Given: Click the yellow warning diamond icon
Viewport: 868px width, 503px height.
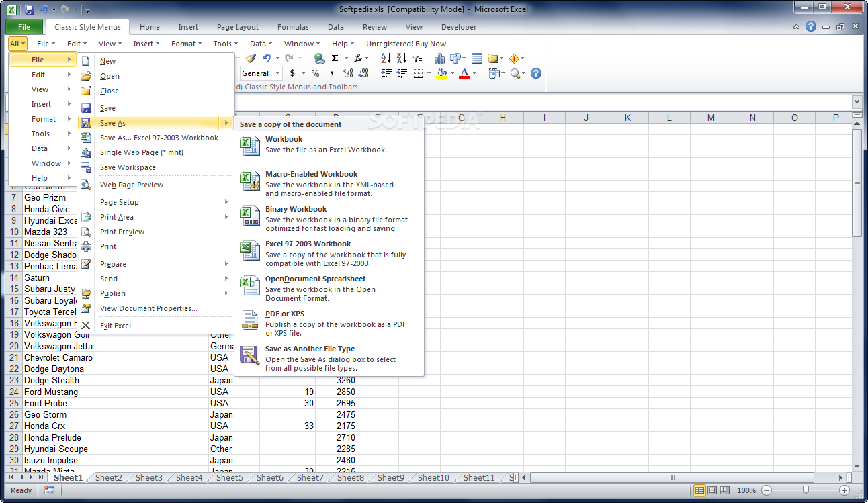Looking at the screenshot, I should pos(514,58).
